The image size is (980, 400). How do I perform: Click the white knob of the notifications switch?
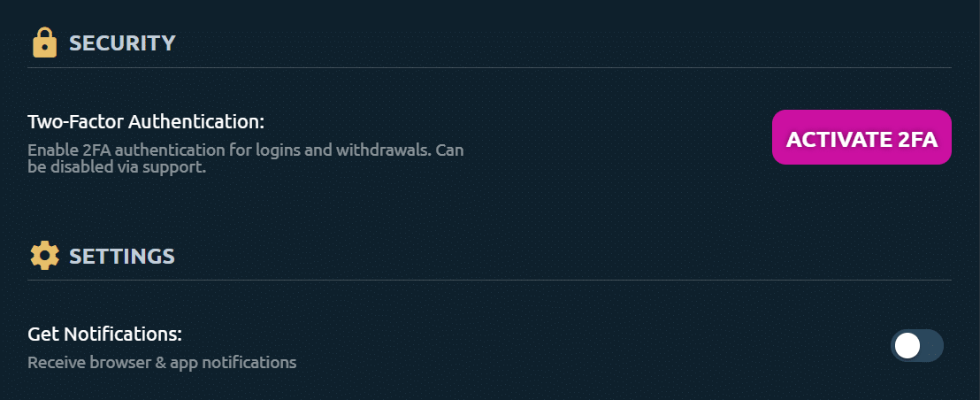pyautogui.click(x=907, y=346)
